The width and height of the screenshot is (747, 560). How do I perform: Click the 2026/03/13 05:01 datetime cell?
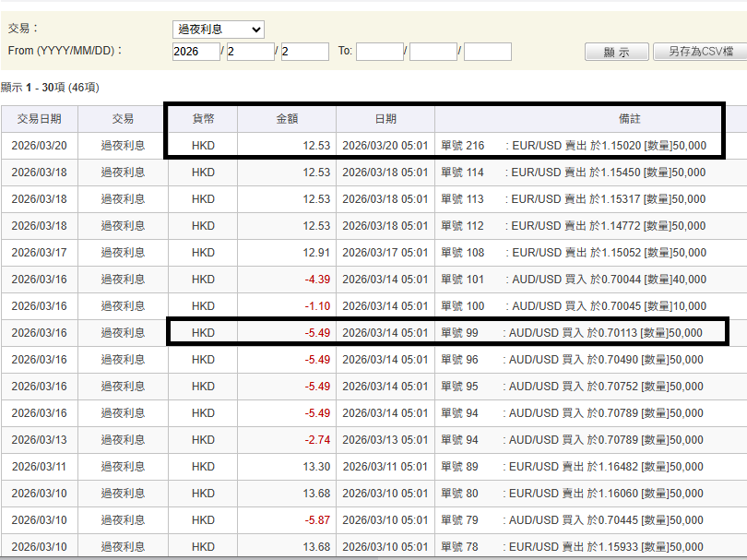[385, 440]
